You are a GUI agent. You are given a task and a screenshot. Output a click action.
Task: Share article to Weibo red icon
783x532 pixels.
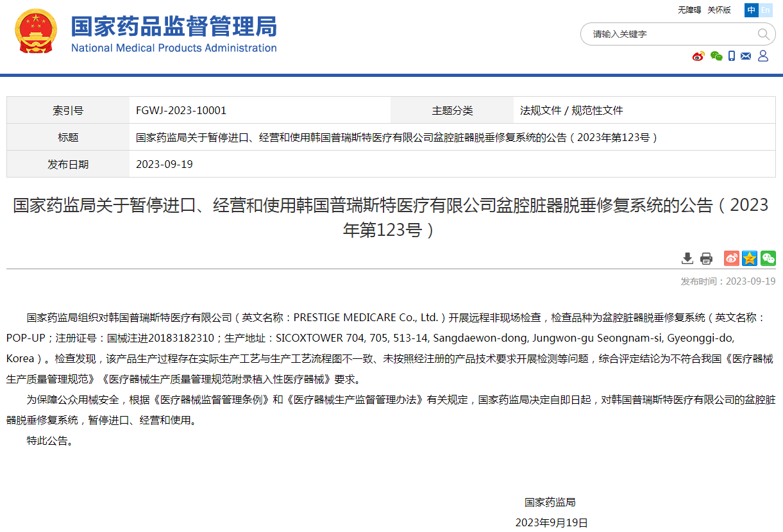pos(732,258)
